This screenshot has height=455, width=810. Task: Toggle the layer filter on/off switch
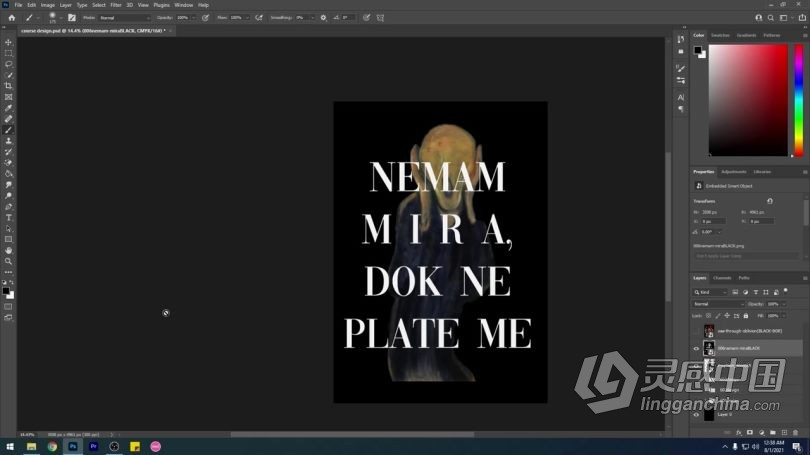(786, 291)
